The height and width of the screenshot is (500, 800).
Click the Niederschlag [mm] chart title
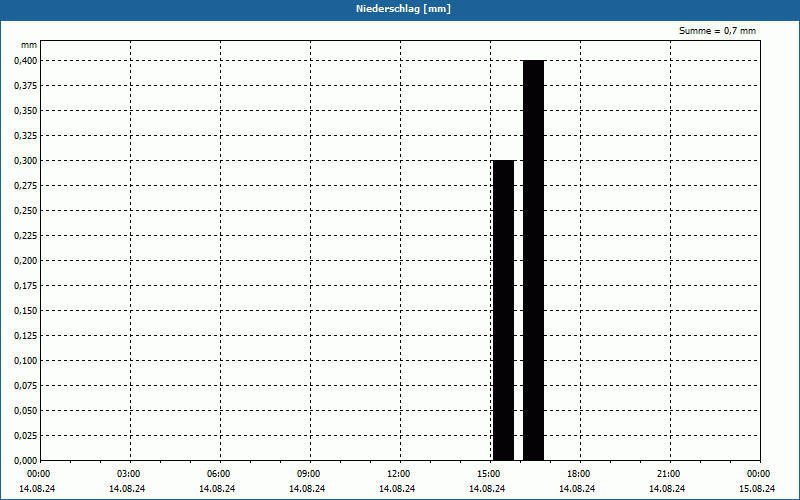[403, 9]
